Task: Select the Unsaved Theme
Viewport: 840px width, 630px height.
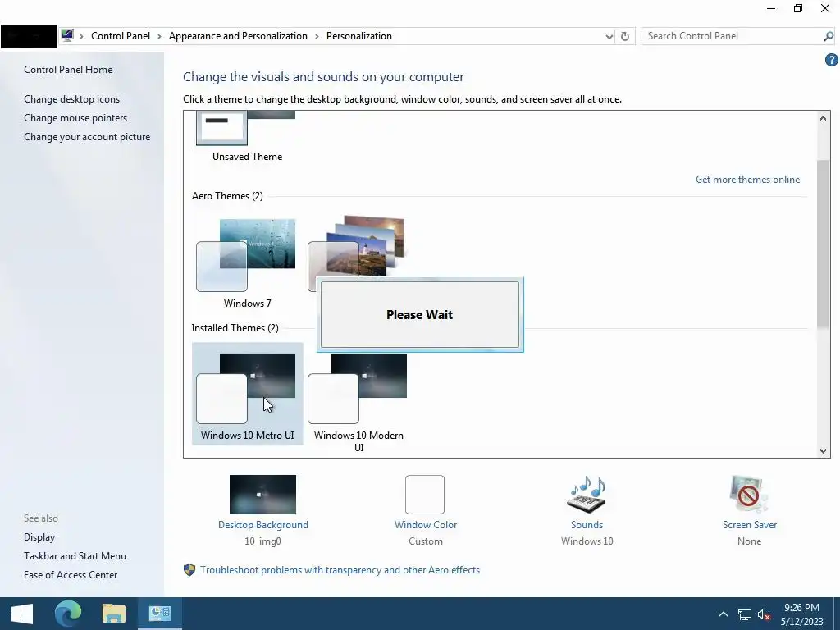Action: click(247, 137)
